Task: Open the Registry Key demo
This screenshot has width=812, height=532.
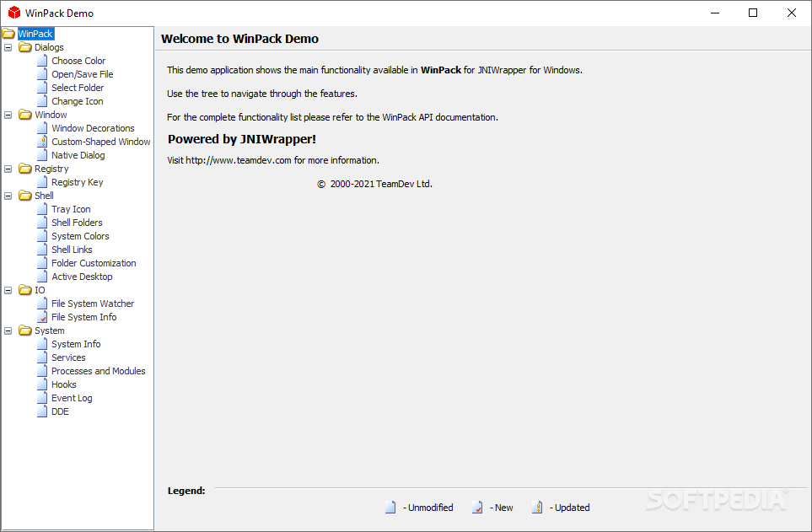Action: tap(78, 182)
